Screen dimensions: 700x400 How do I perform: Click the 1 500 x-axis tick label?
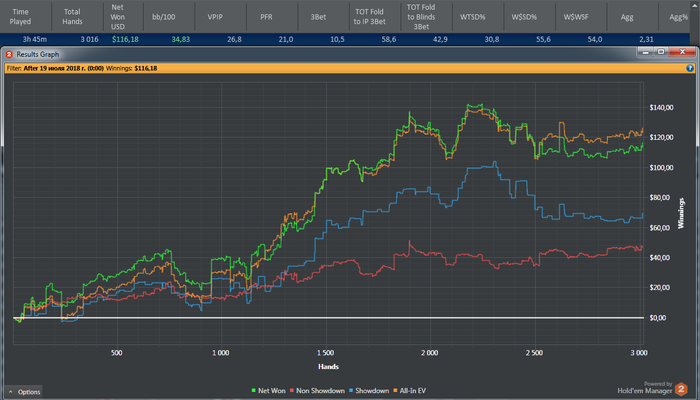point(325,353)
